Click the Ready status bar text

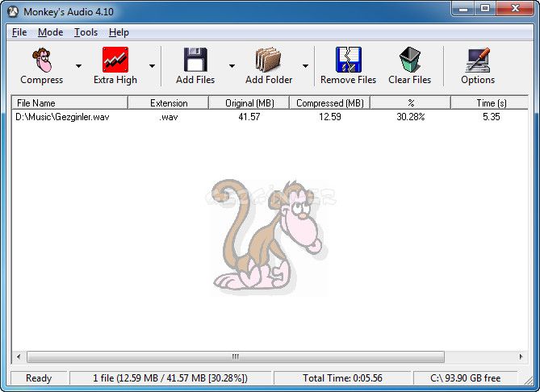click(39, 378)
